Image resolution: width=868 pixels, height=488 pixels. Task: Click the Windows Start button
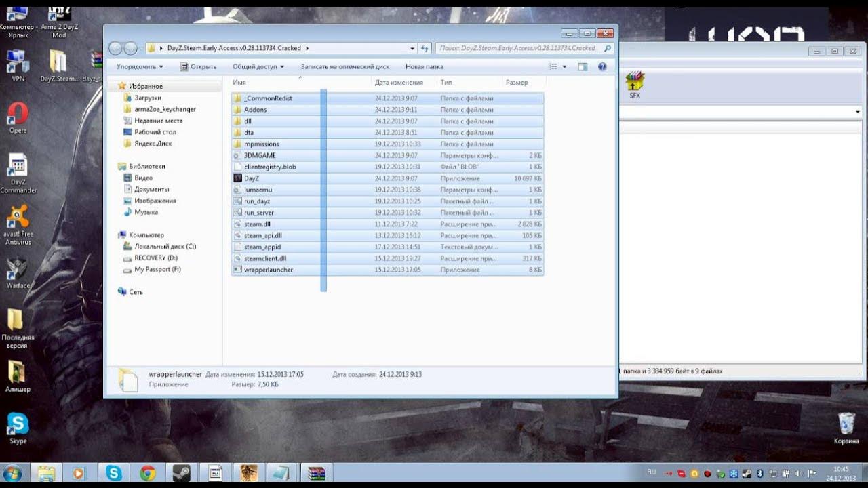tap(12, 473)
